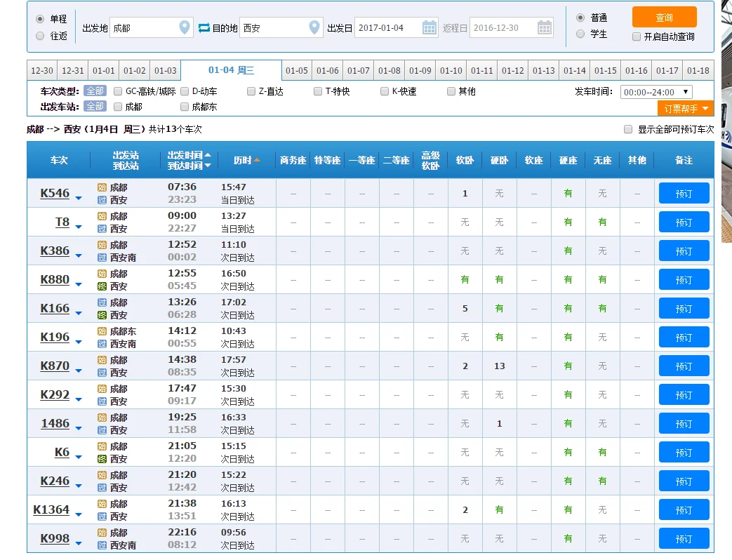732x560 pixels.
Task: Click the orange 查询 search button
Action: pos(664,18)
